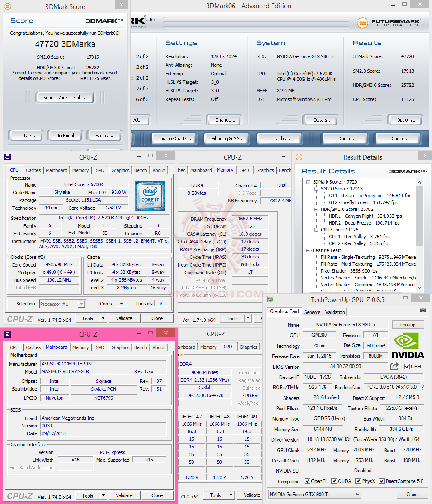Image resolution: width=432 pixels, height=504 pixels.
Task: Launch the Demo... button
Action: pyautogui.click(x=346, y=139)
